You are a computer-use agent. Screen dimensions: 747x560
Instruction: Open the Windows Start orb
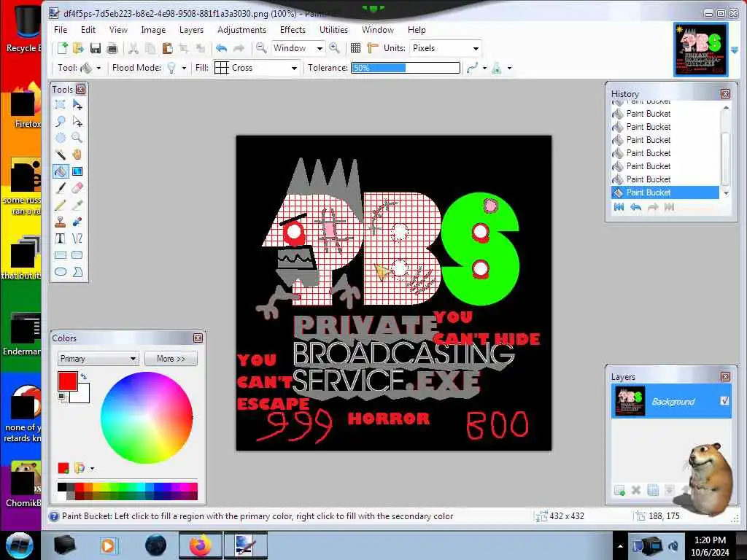[x=20, y=545]
